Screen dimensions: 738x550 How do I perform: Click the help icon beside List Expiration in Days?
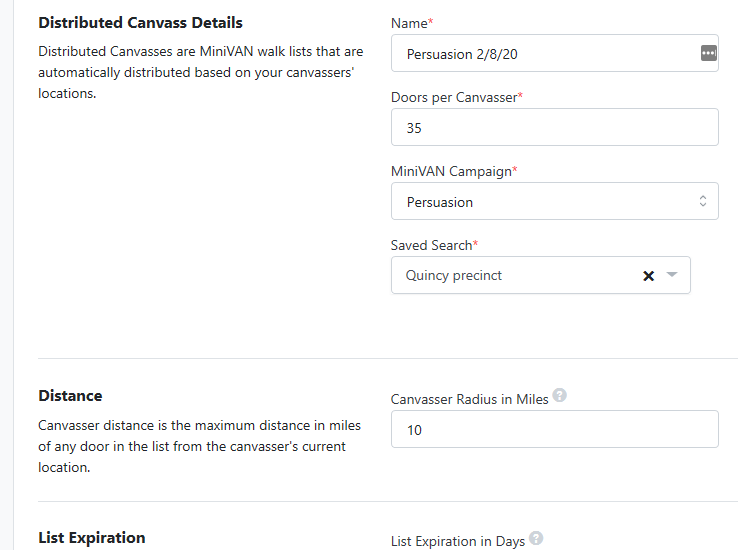click(x=536, y=538)
